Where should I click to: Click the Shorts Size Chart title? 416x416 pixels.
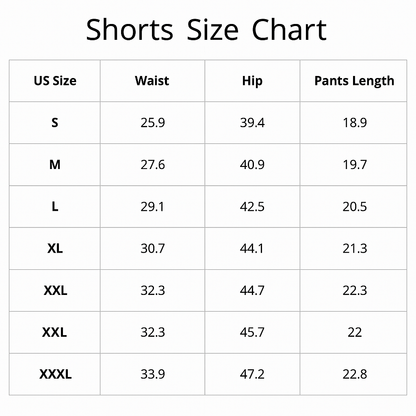(206, 30)
